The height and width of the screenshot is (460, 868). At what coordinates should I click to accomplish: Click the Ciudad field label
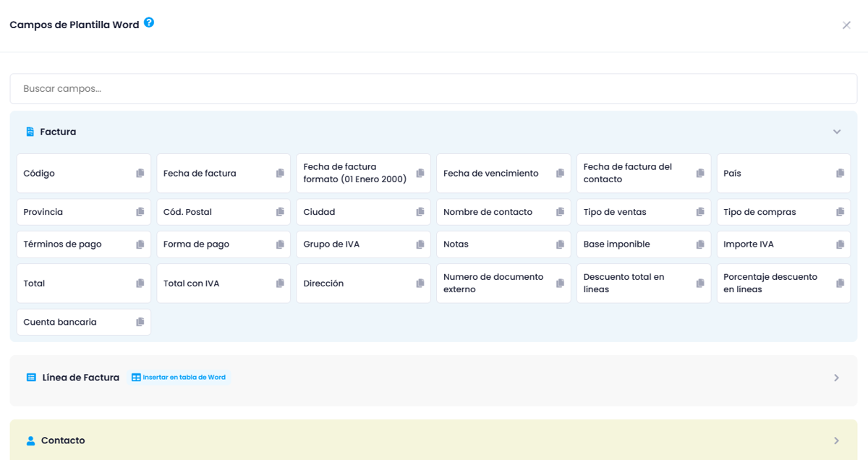click(x=319, y=212)
